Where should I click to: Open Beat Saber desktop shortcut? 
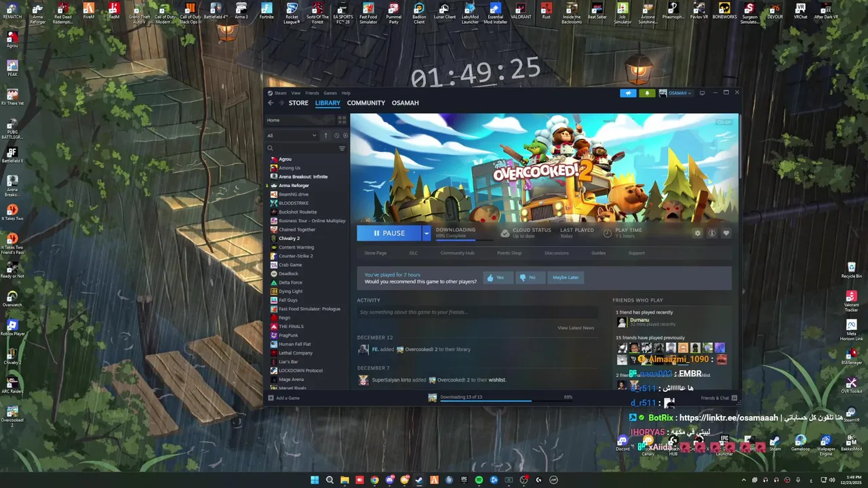(x=597, y=12)
